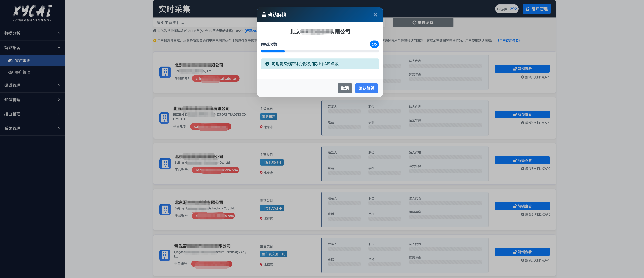Click lock icon in header 客户管理 button

528,9
